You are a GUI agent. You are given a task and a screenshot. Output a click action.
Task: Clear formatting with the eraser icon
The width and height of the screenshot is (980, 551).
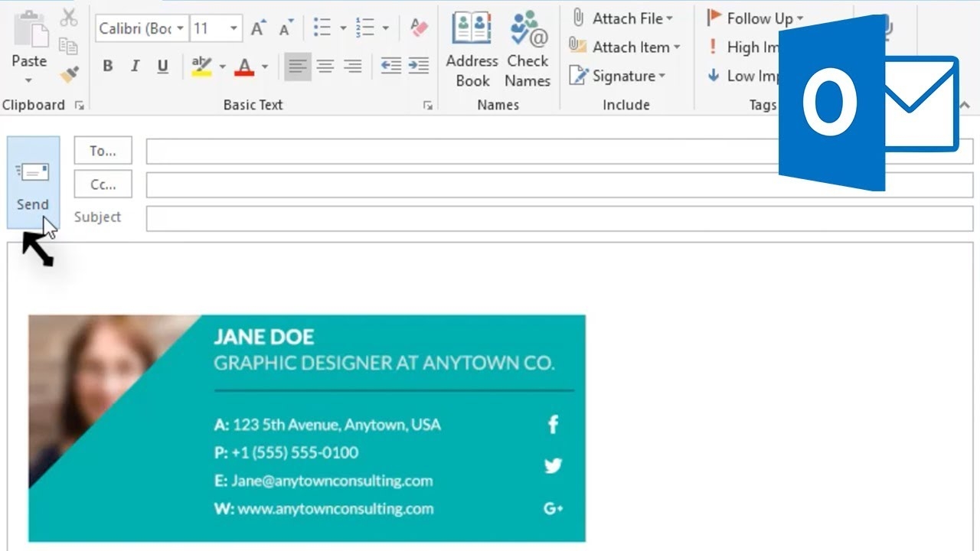click(x=418, y=28)
